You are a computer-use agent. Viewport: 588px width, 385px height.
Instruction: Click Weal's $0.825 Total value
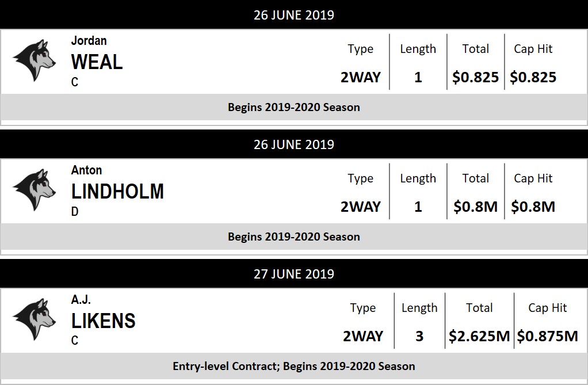coord(475,77)
